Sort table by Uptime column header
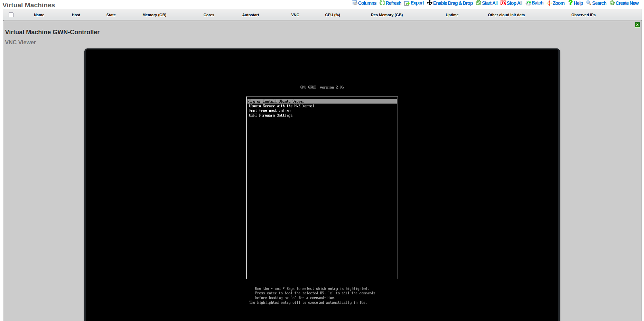 (452, 15)
